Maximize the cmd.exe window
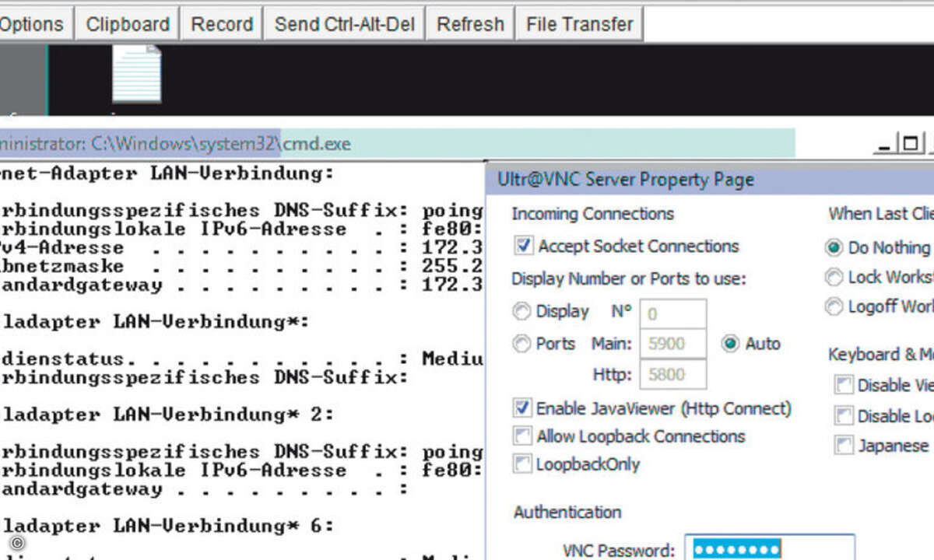 [x=909, y=144]
